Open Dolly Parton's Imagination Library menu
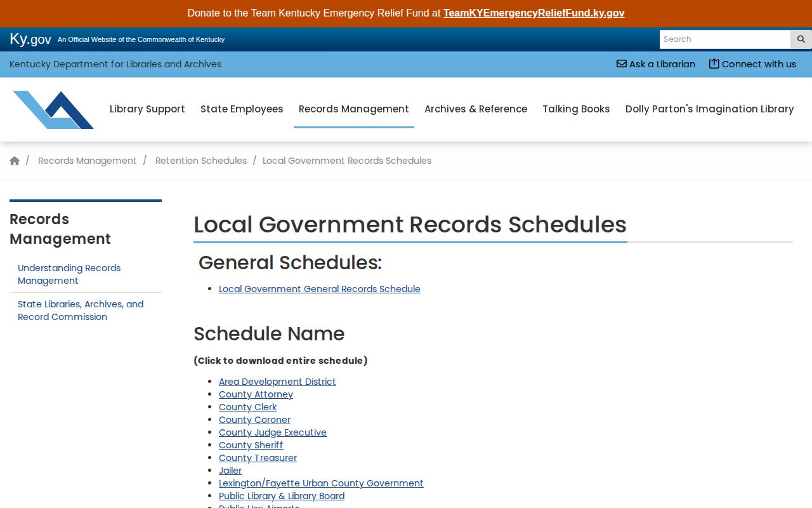The height and width of the screenshot is (508, 812). (x=710, y=109)
